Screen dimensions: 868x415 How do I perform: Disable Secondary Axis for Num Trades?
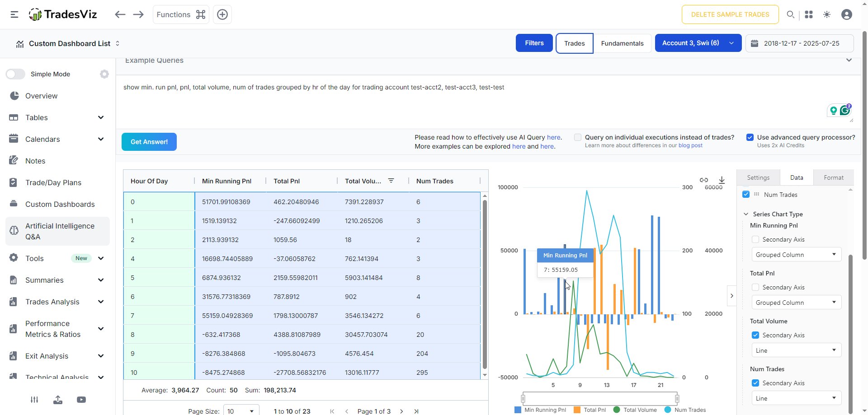click(755, 383)
